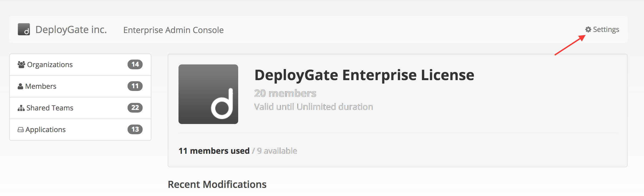Click the DeployGate logo in header
The height and width of the screenshot is (196, 644).
pos(24,29)
